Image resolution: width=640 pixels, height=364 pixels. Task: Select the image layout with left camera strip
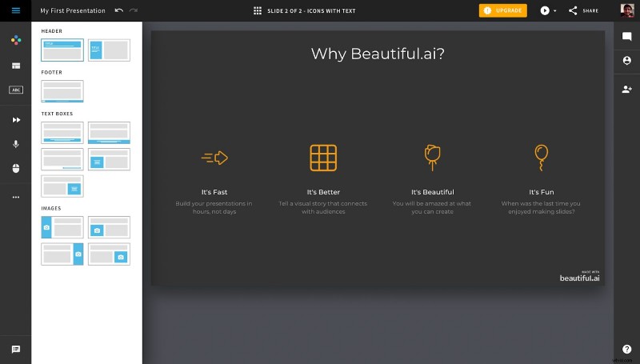pyautogui.click(x=62, y=227)
